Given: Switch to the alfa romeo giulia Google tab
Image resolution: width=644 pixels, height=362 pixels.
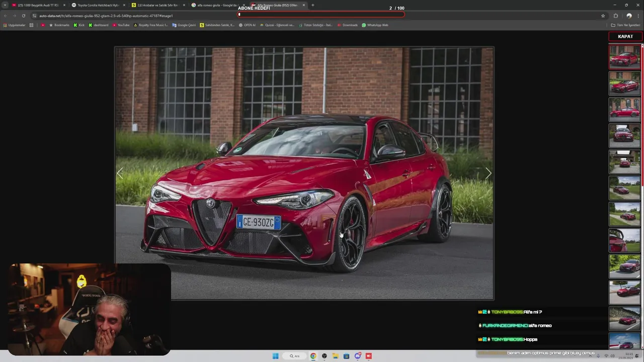Looking at the screenshot, I should [x=218, y=5].
